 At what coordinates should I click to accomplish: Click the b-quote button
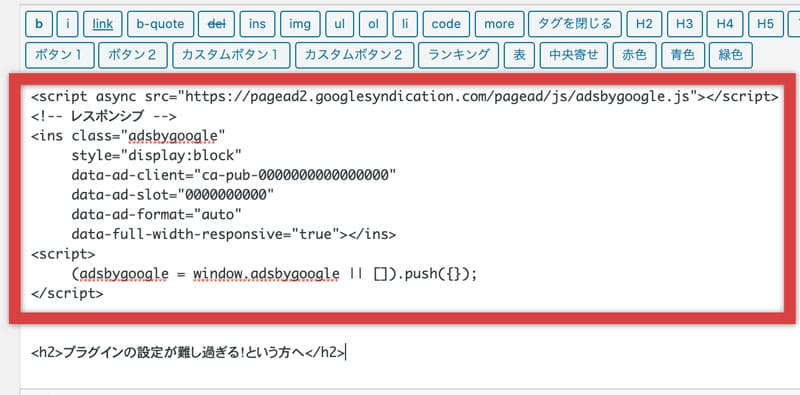(x=160, y=24)
